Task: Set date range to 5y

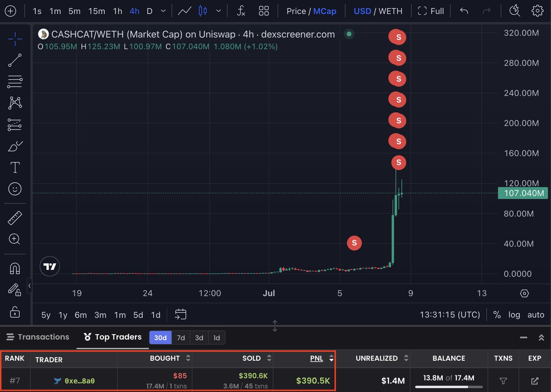Action: click(46, 315)
